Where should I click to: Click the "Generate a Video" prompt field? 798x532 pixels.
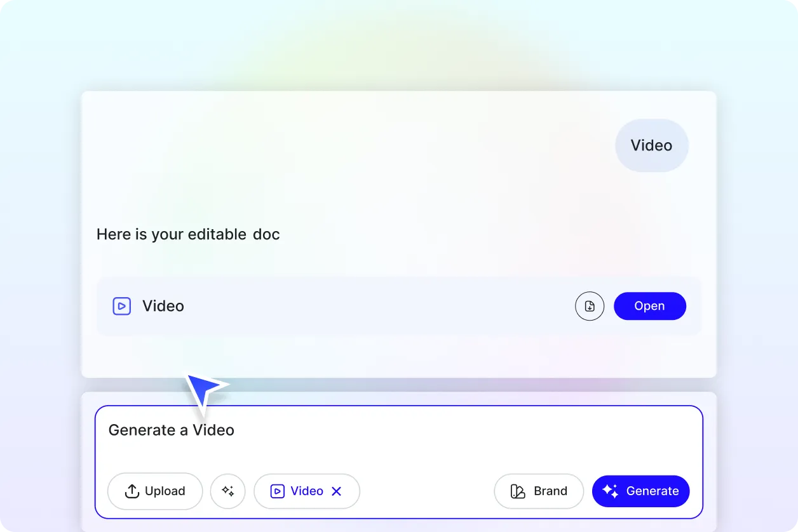[x=171, y=430]
